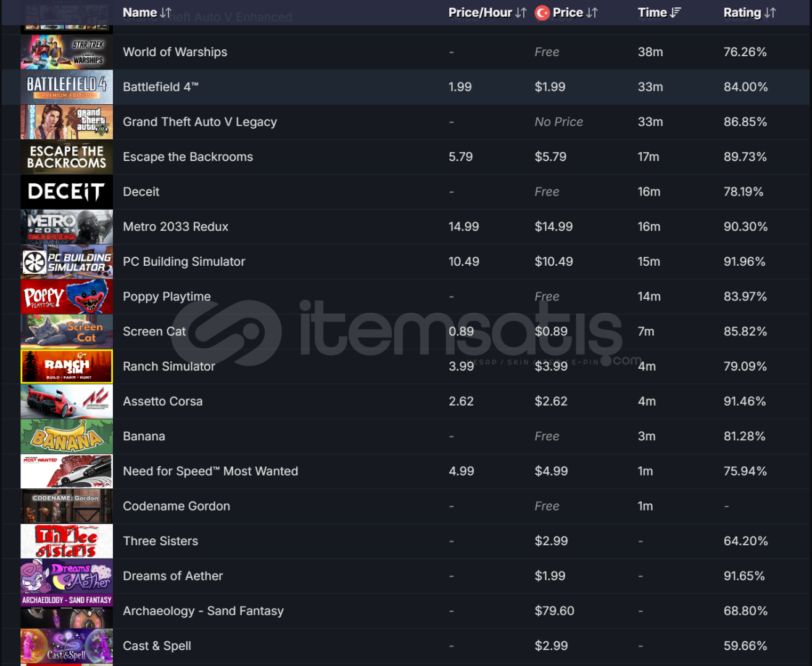
Task: Open the Dreams of Aether thumbnail
Action: coord(67,576)
